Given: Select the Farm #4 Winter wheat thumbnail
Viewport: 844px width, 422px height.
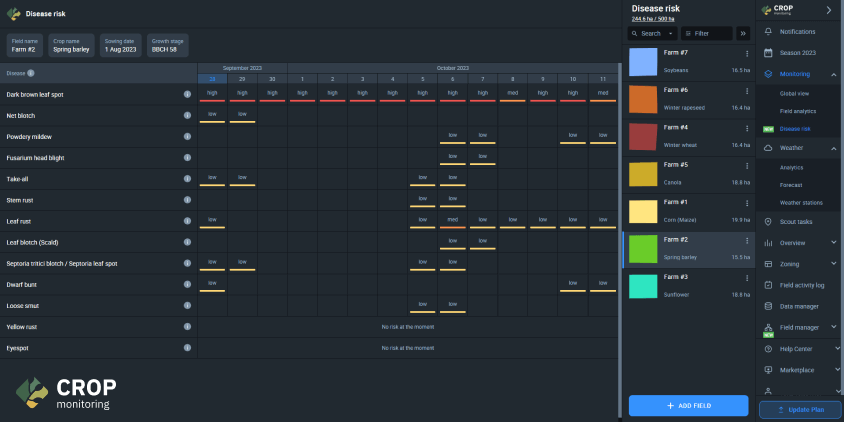Looking at the screenshot, I should coord(643,137).
